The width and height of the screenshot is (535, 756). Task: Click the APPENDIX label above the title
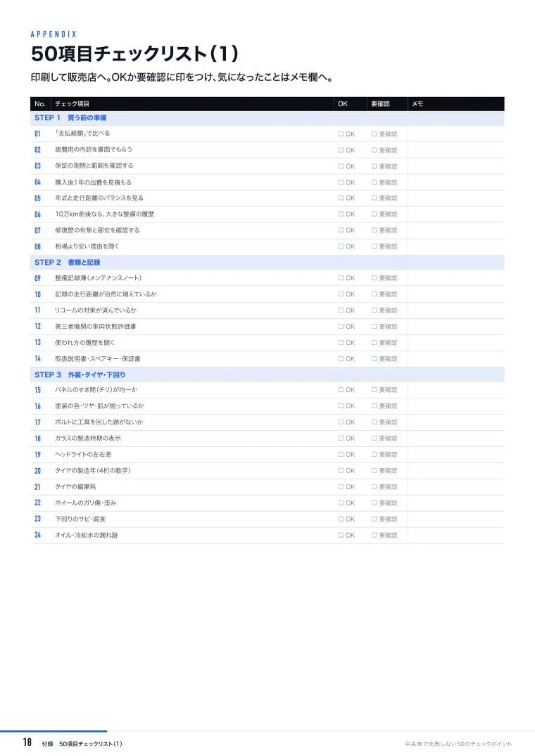pos(53,34)
